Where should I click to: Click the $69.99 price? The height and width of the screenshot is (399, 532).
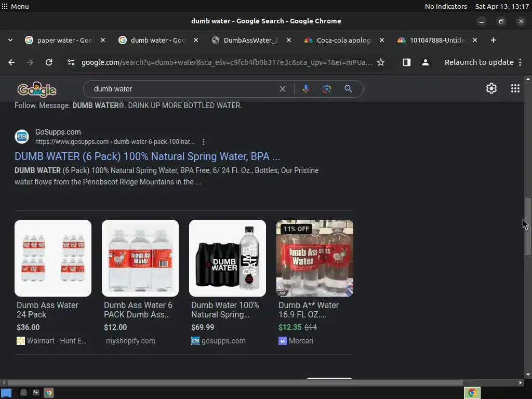(203, 327)
